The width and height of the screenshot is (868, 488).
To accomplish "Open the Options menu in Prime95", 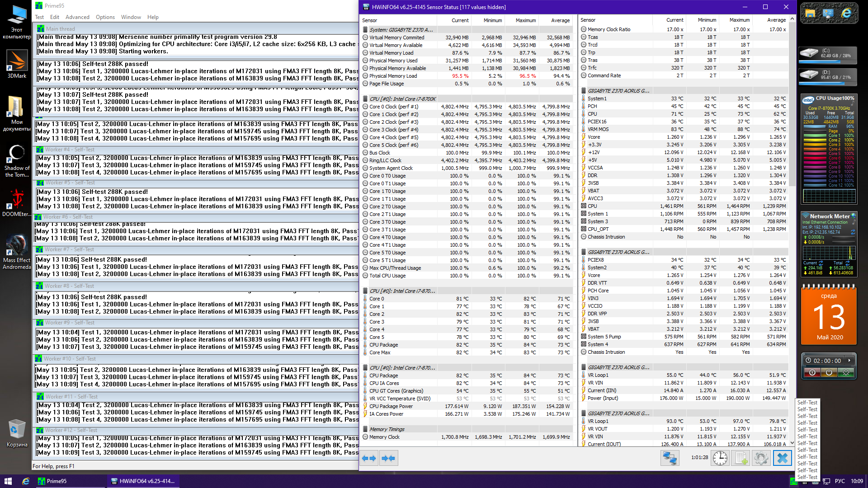I will coord(105,17).
